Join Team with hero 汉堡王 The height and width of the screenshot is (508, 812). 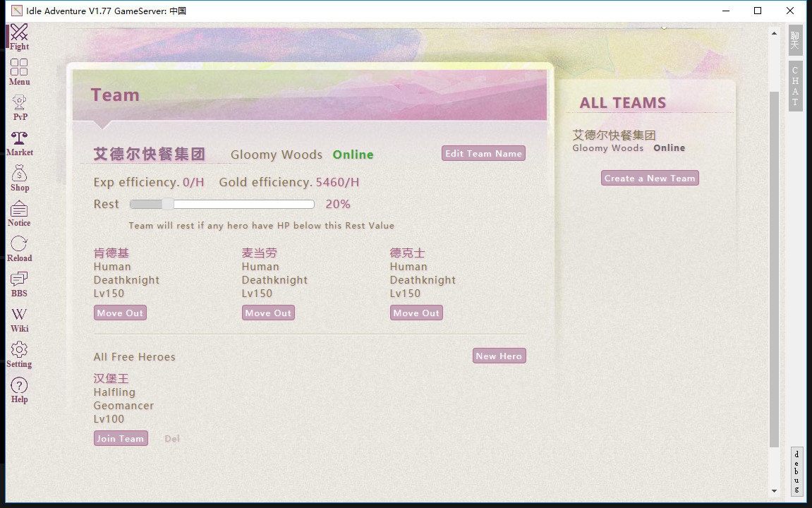point(121,438)
